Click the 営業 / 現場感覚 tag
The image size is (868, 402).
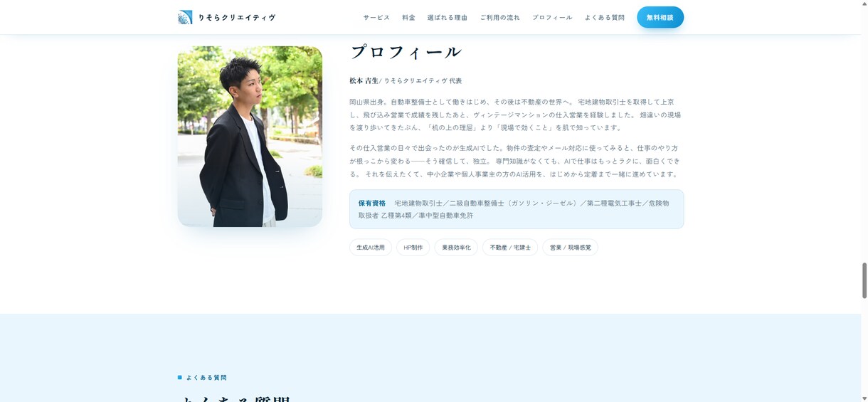tap(570, 248)
